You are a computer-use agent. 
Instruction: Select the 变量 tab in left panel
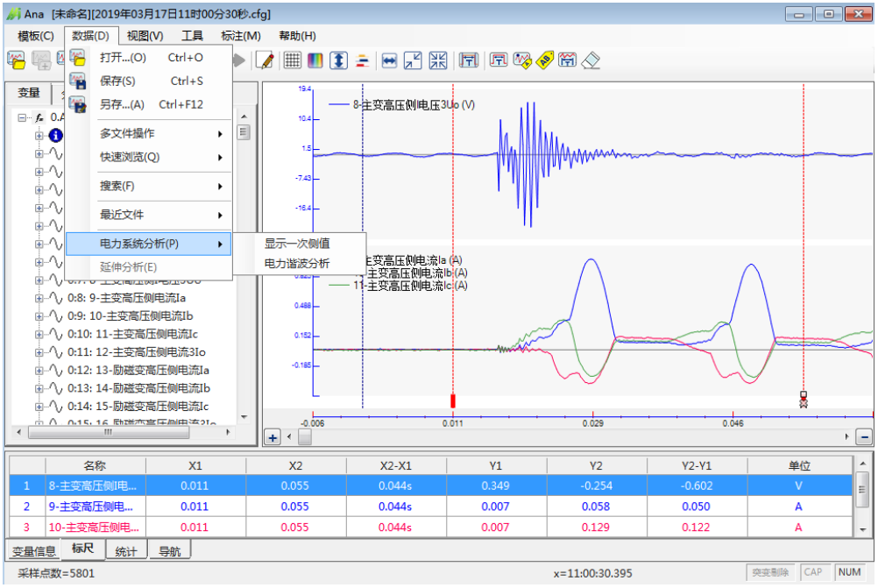[29, 93]
